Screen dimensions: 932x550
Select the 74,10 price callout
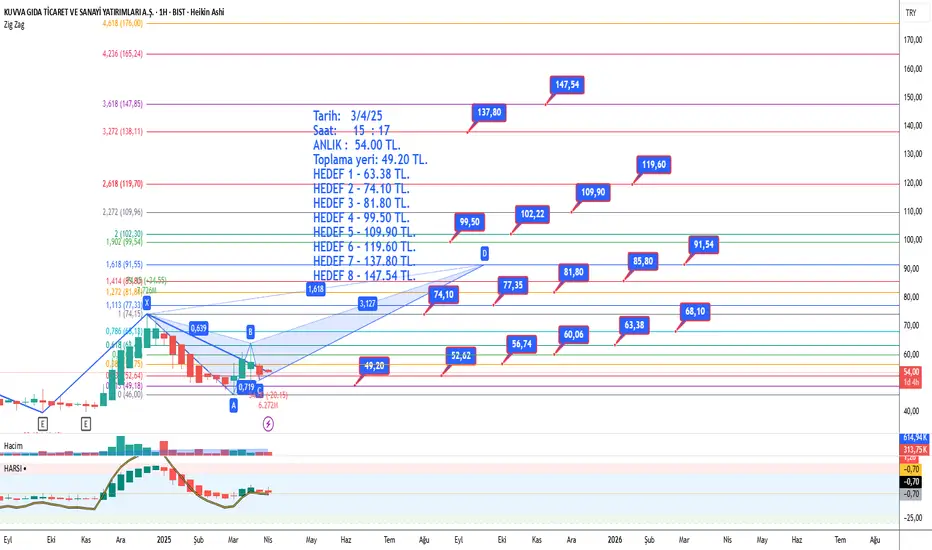pos(443,294)
